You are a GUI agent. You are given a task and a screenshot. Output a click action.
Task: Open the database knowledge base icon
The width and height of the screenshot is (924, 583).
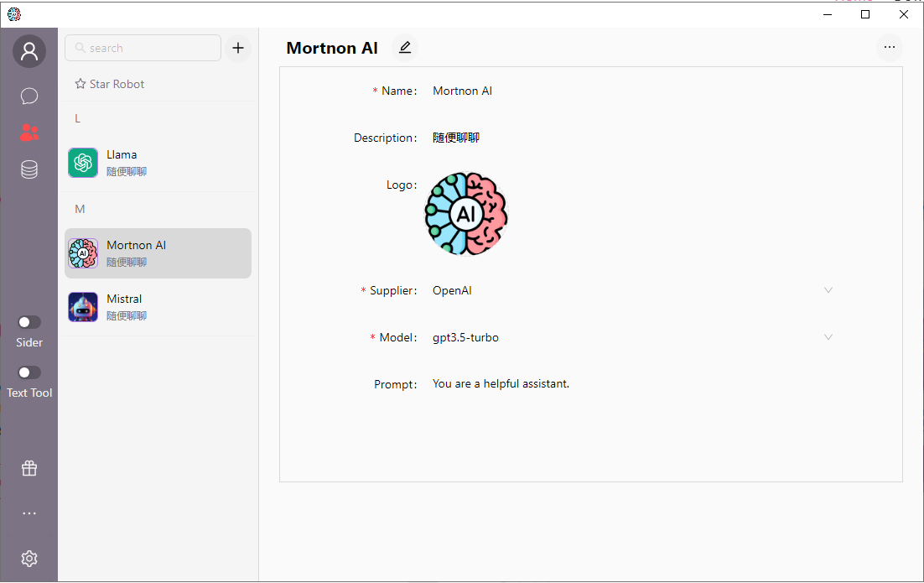(x=29, y=169)
